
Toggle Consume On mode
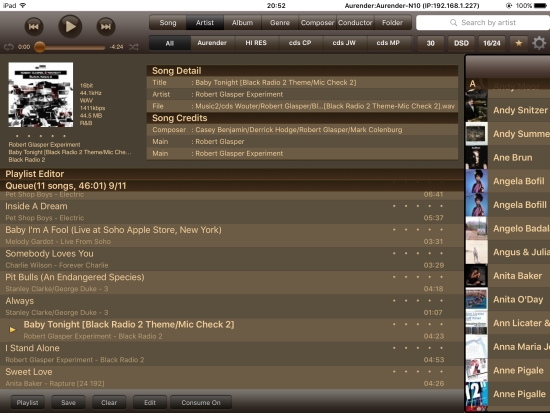[201, 402]
